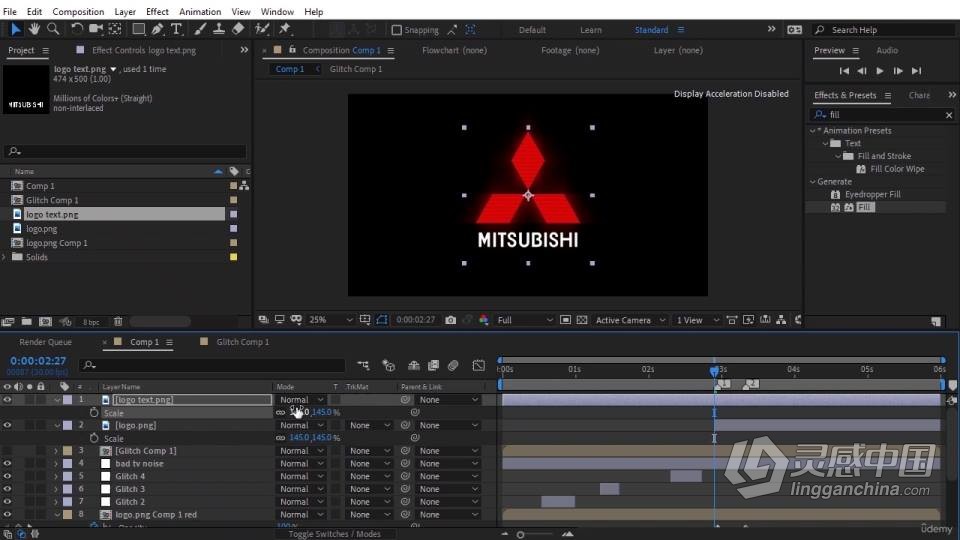Open the Composition Mini-Flowchart icon
The width and height of the screenshot is (960, 540).
364,366
